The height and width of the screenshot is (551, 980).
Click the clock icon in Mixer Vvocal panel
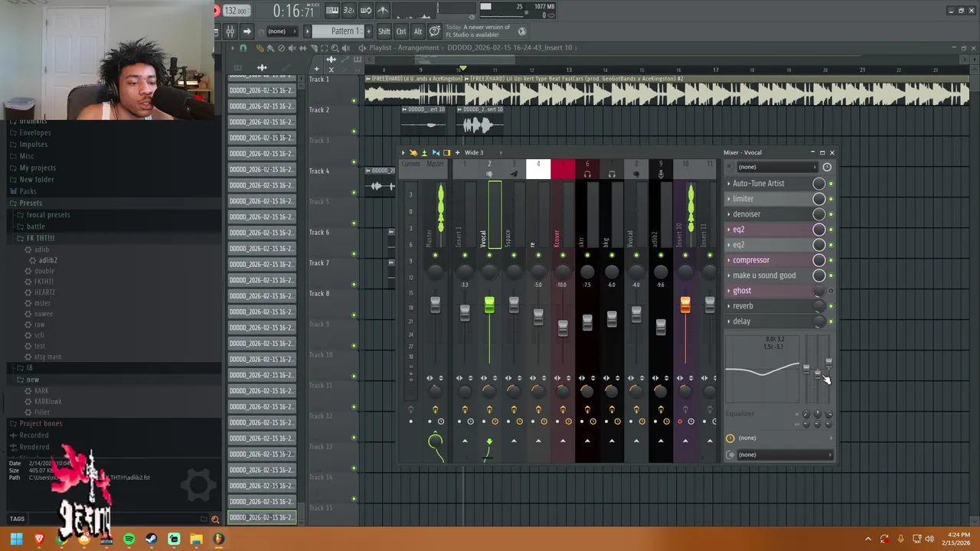pos(827,167)
